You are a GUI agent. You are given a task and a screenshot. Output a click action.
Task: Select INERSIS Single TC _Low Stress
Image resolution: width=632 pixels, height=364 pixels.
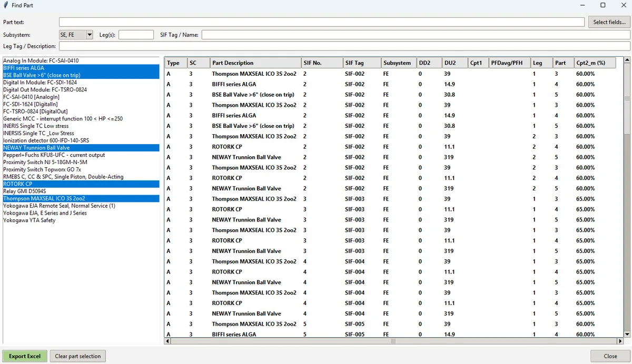pos(81,133)
